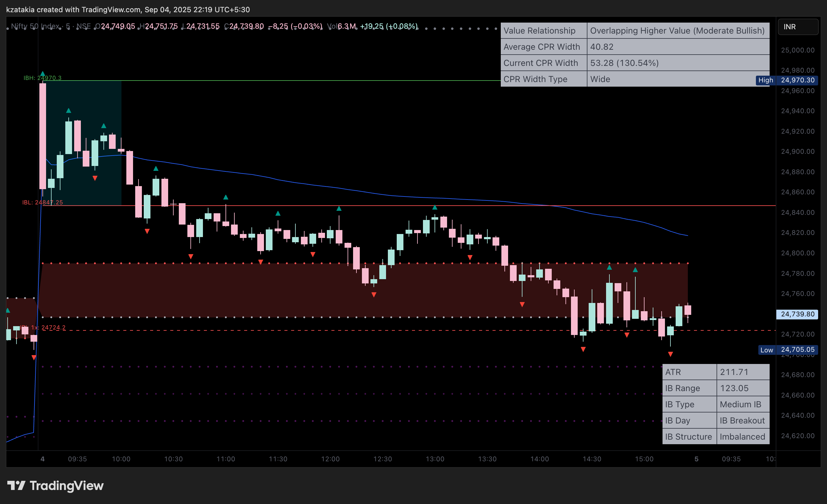Click the Open value 24,749.05 in legend

tap(118, 26)
